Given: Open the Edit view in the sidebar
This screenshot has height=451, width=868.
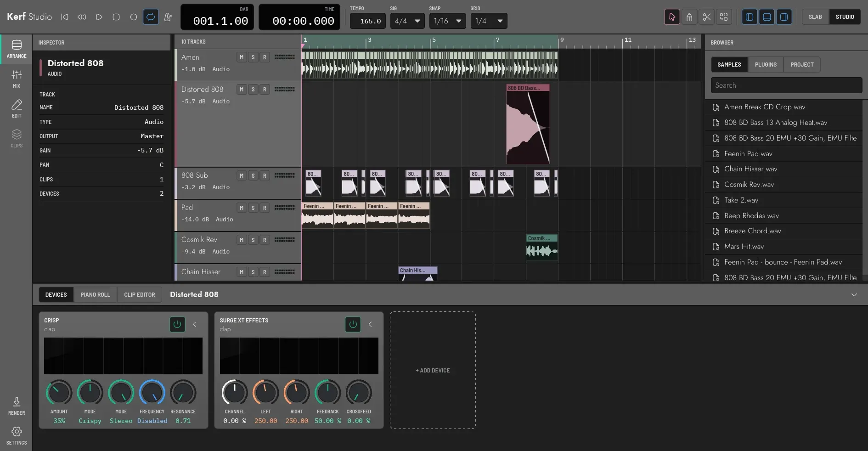Looking at the screenshot, I should pos(17,109).
